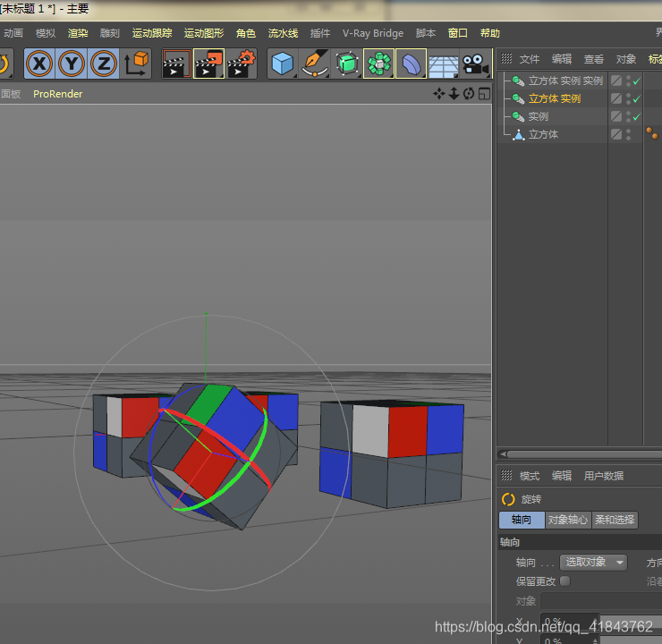Toggle green checkmark of 立方体 实例 实例
Viewport: 662px width, 644px height.
click(x=637, y=80)
